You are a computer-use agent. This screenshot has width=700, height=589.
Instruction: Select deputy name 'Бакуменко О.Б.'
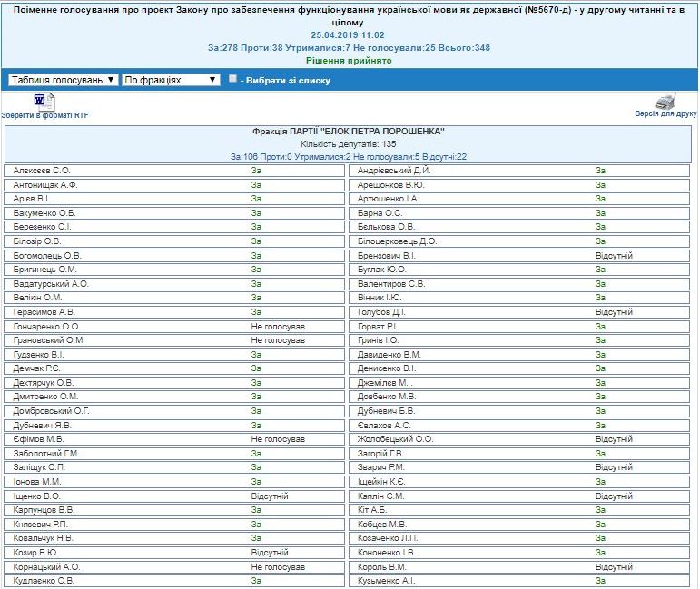point(44,213)
